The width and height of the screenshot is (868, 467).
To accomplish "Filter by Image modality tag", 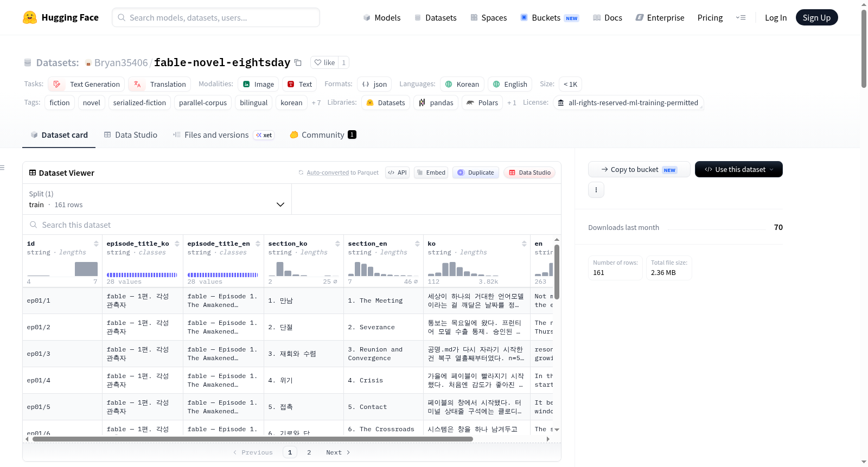I will point(258,84).
